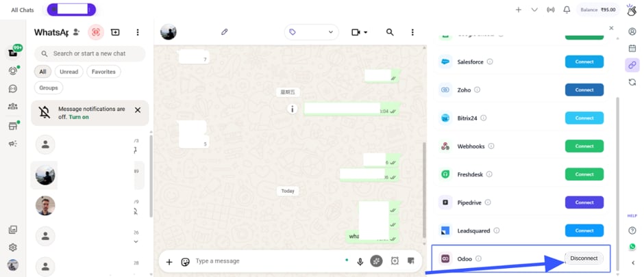644x277 pixels.
Task: Click the info icon next to Odoo
Action: click(x=478, y=259)
